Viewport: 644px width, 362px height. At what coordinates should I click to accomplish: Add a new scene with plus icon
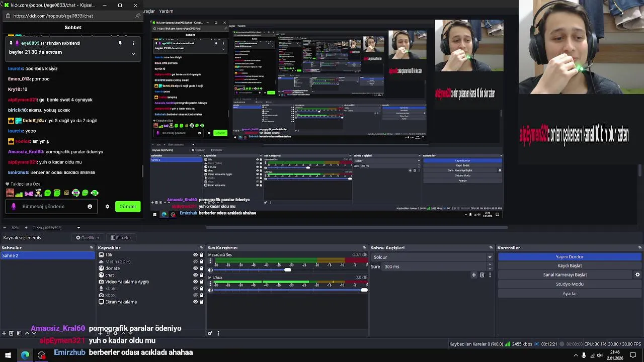click(x=4, y=333)
